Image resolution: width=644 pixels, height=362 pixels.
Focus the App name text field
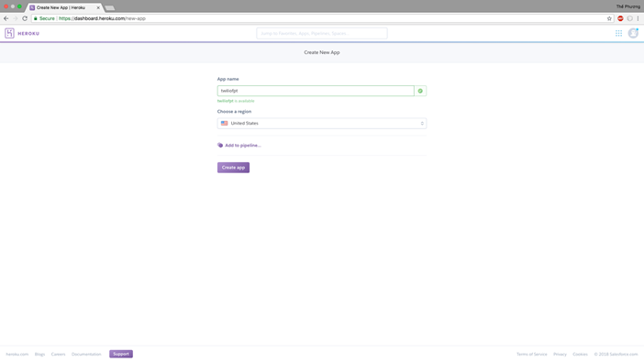click(x=316, y=91)
